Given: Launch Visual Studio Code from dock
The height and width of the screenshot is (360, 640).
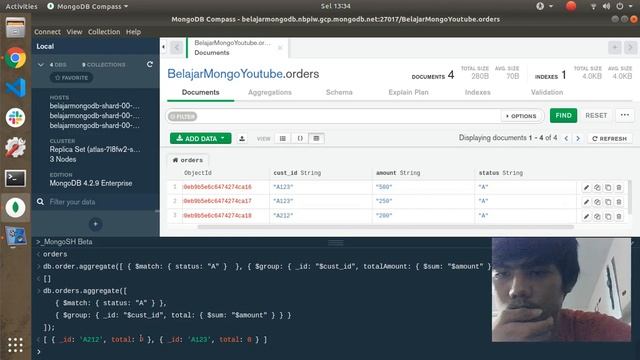Looking at the screenshot, I should point(16,88).
